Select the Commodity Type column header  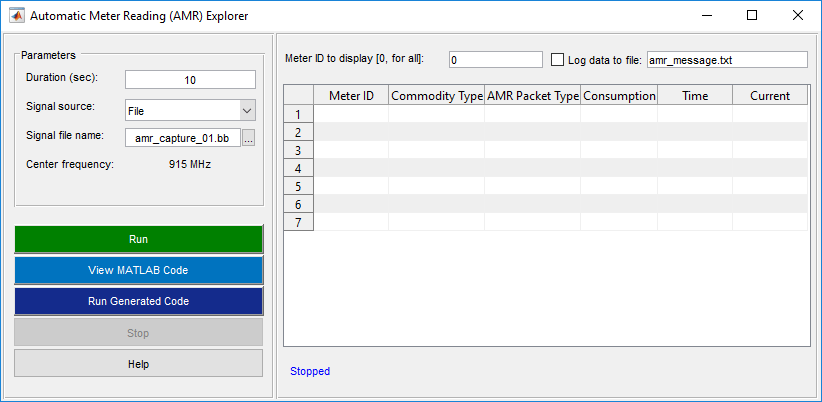[437, 96]
